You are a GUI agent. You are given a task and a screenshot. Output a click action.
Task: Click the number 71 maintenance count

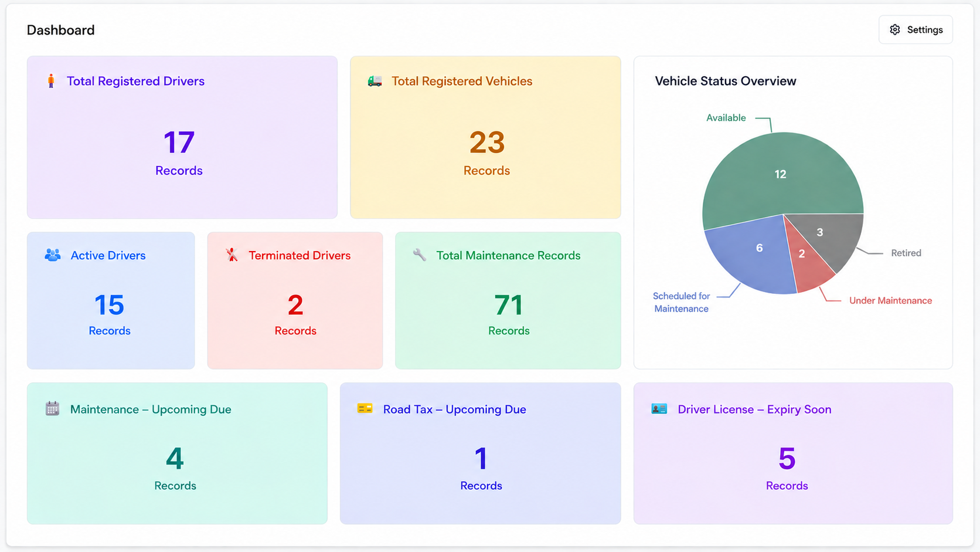point(509,305)
